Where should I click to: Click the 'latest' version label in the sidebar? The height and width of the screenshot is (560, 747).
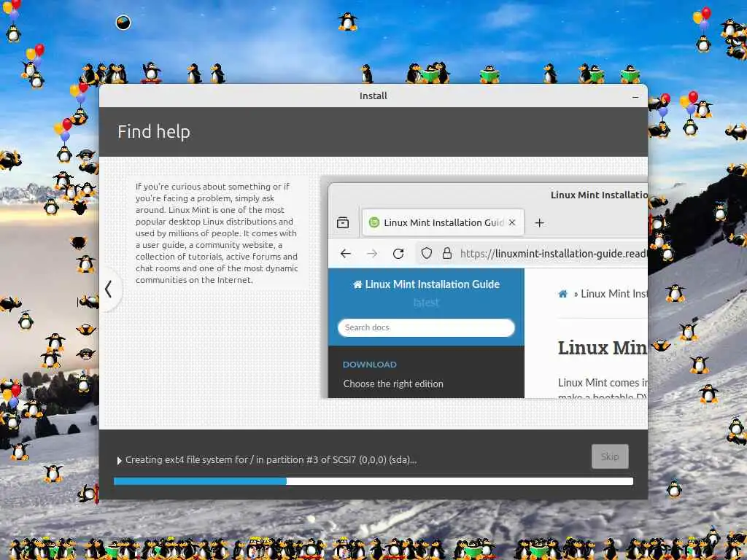[426, 303]
